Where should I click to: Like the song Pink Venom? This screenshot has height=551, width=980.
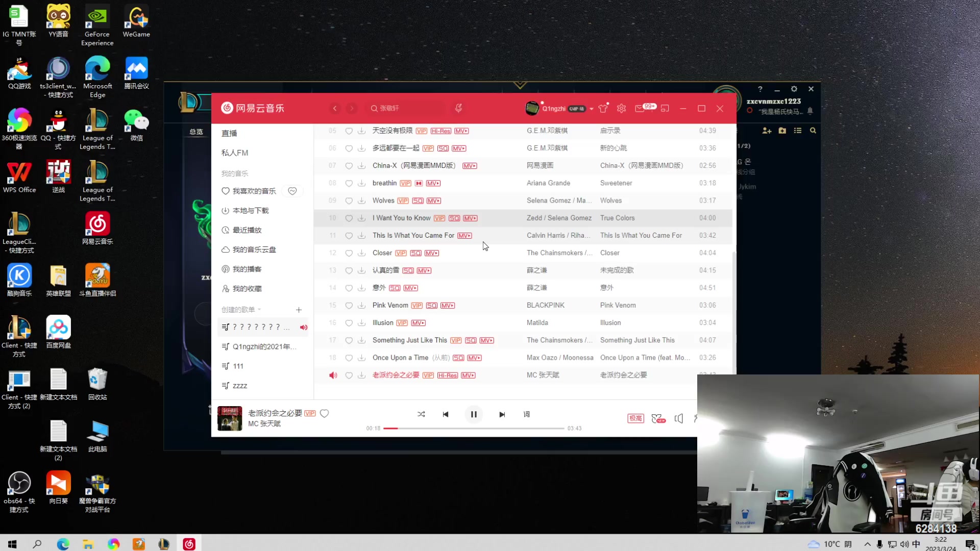(x=349, y=306)
